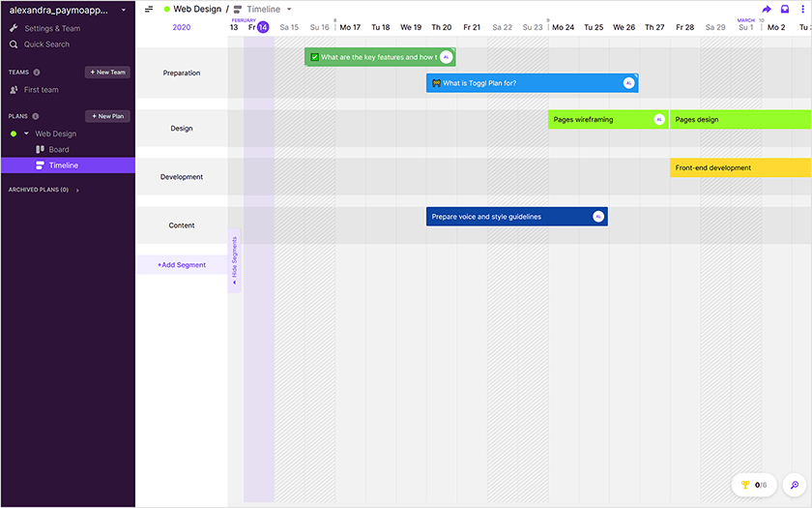Viewport: 812px width, 508px height.
Task: Toggle the sidebar with hamburger icon
Action: pyautogui.click(x=149, y=9)
